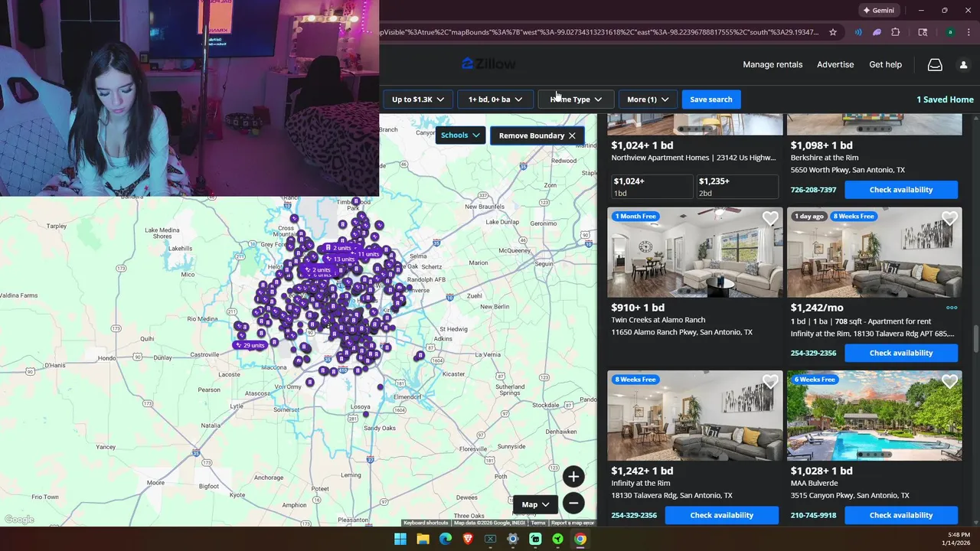Expand the Up to $1.3K price filter

coord(418,99)
